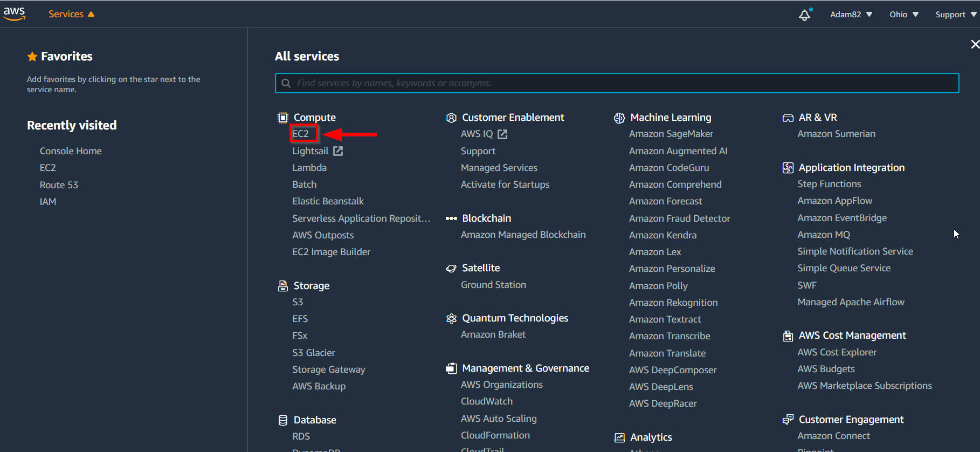The width and height of the screenshot is (980, 452).
Task: Open Activate for Startups
Action: pos(505,184)
